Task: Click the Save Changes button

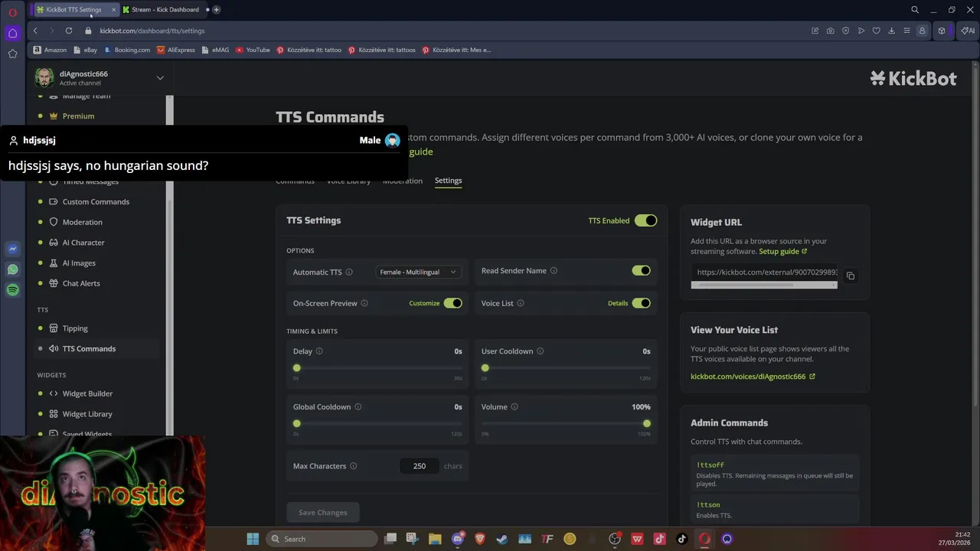Action: (322, 513)
